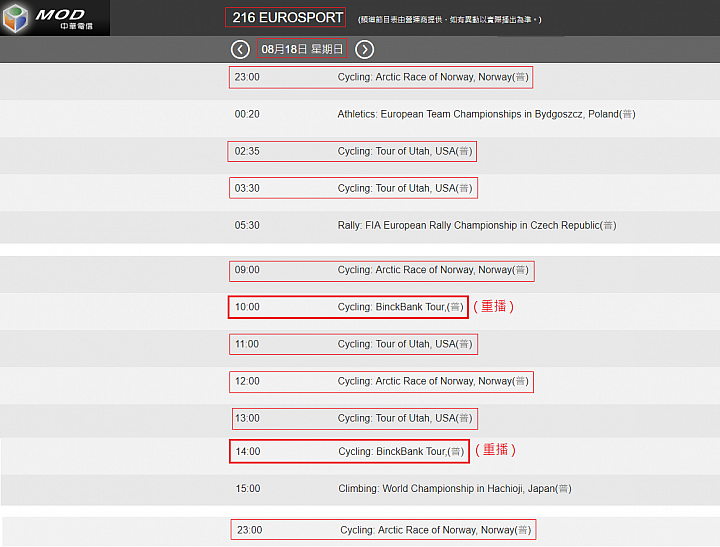Go to previous day with left arrow
This screenshot has width=720, height=547.
coord(240,49)
